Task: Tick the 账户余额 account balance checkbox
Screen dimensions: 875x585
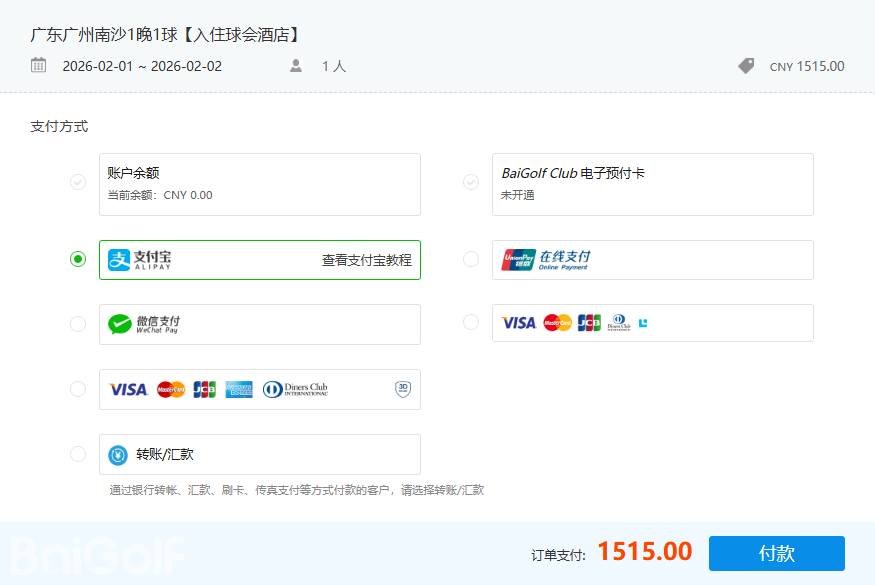Action: (x=78, y=183)
